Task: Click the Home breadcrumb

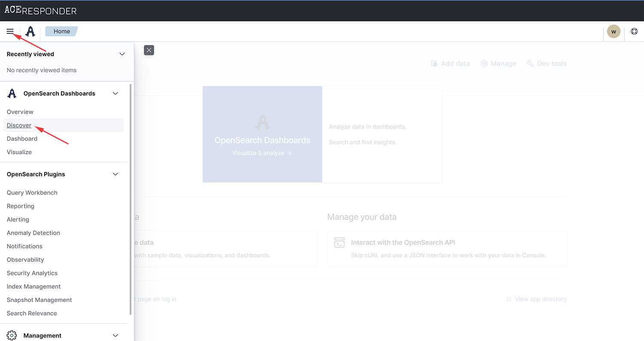Action: coord(61,31)
